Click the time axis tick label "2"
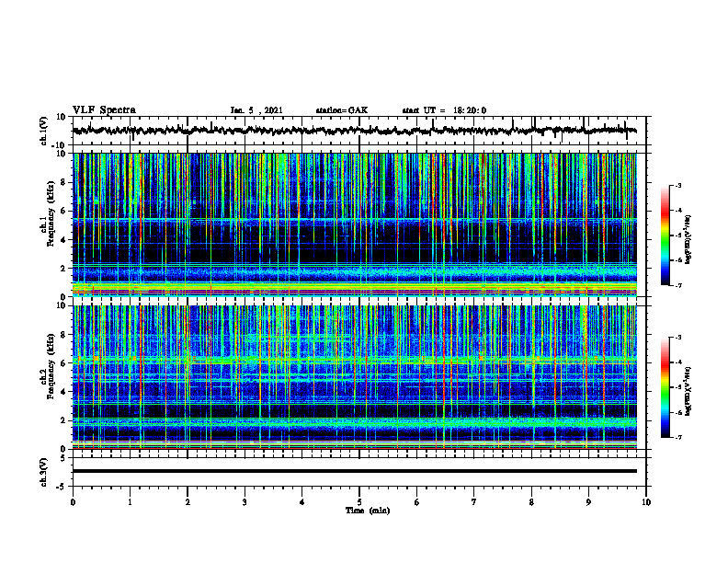The height and width of the screenshot is (563, 728). coord(188,502)
